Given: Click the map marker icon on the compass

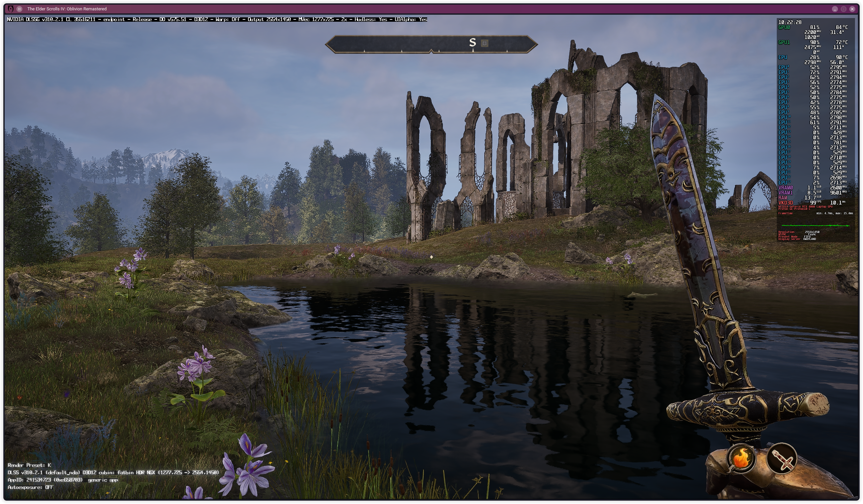Looking at the screenshot, I should [x=485, y=43].
